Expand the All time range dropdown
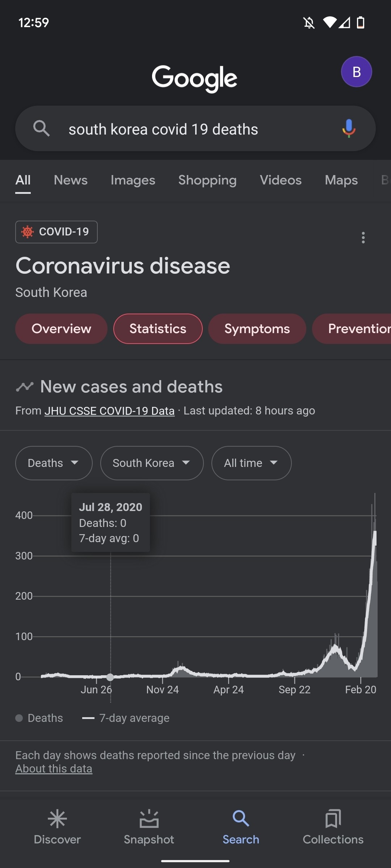 (251, 463)
